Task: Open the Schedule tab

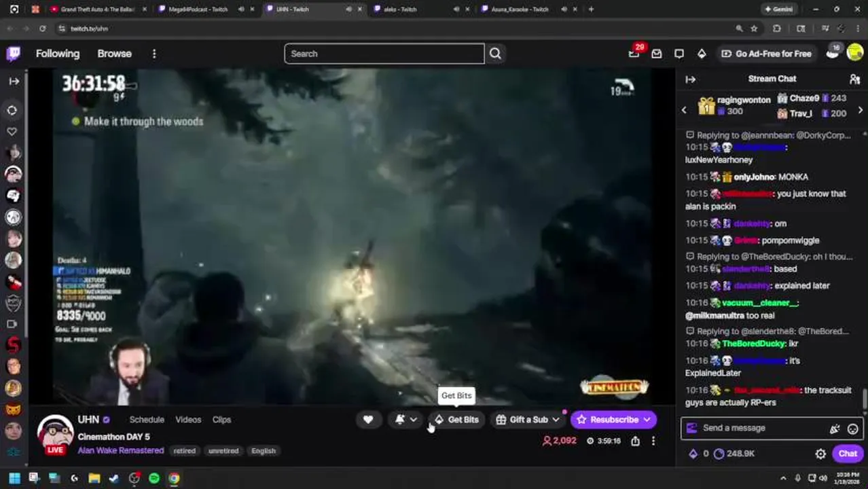Action: [x=147, y=420]
